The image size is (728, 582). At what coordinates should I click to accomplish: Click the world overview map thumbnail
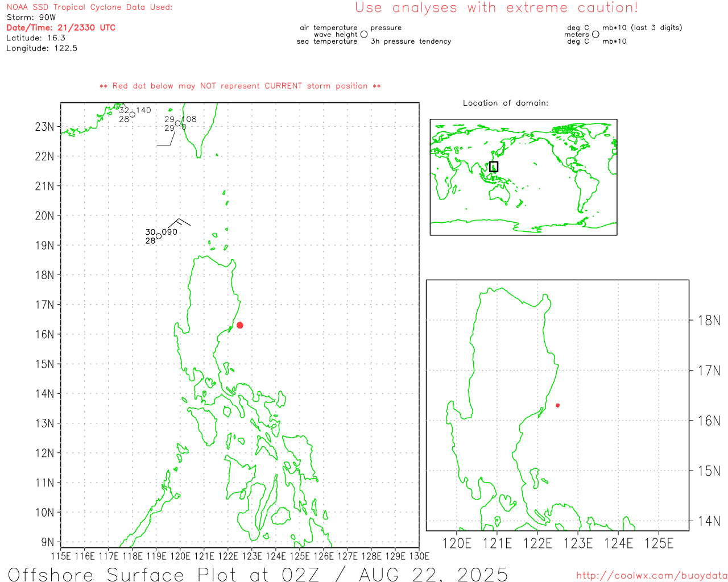[523, 177]
